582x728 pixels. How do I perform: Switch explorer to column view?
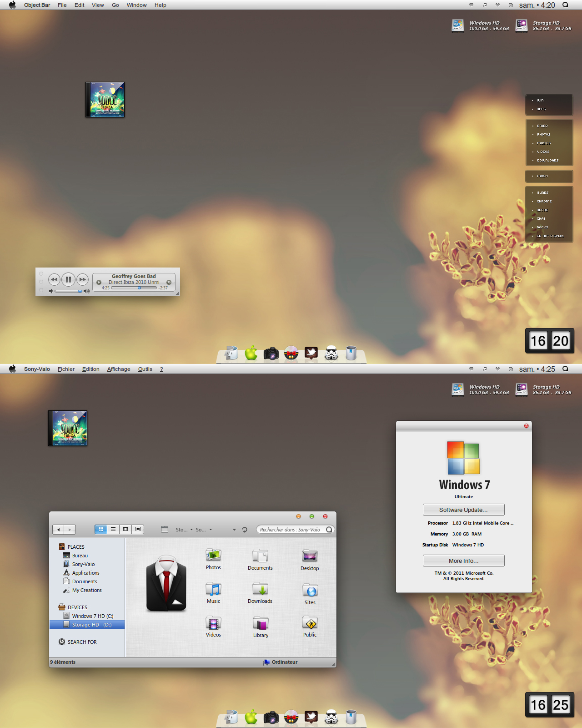(x=125, y=529)
